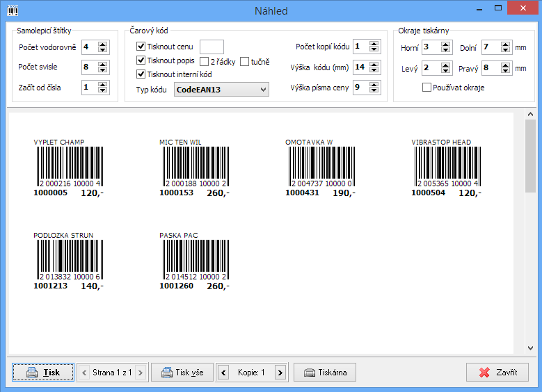Increase Kopie count with right arrow

click(x=280, y=373)
